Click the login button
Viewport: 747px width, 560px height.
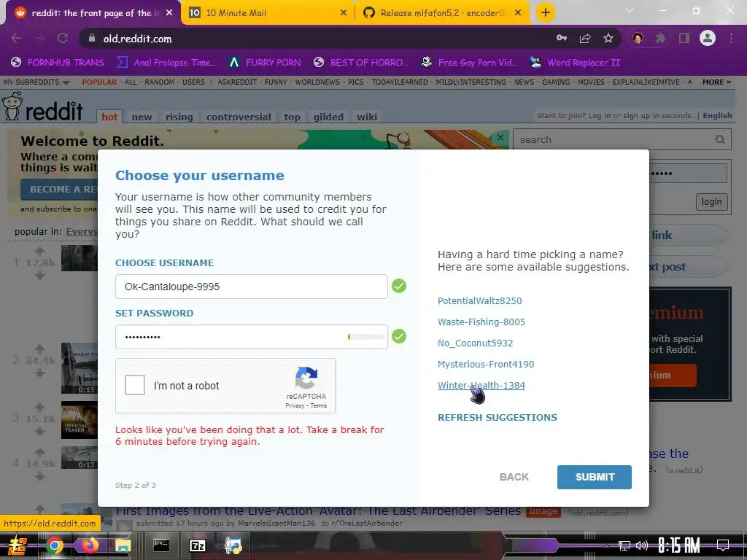click(711, 201)
